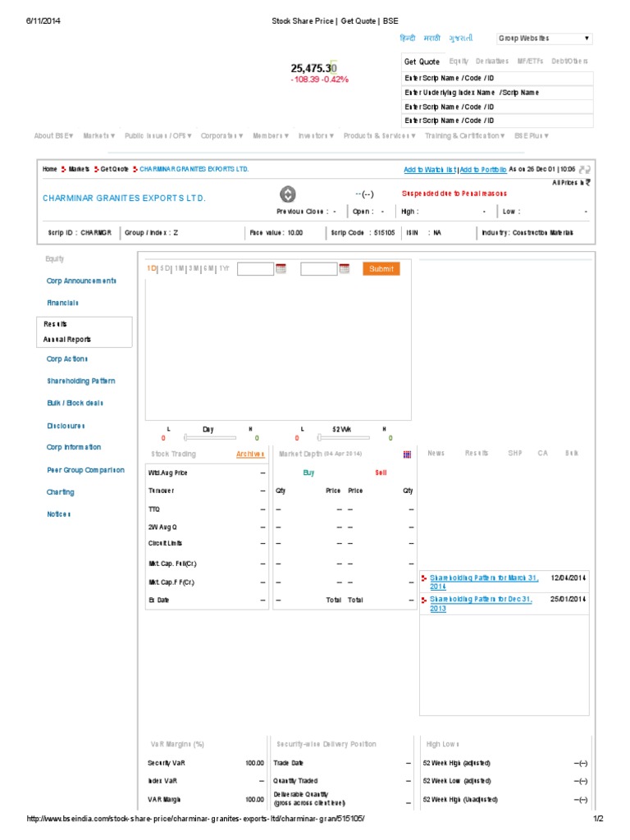This screenshot has width=630, height=840.
Task: Click the chart start date field
Action: tap(256, 268)
